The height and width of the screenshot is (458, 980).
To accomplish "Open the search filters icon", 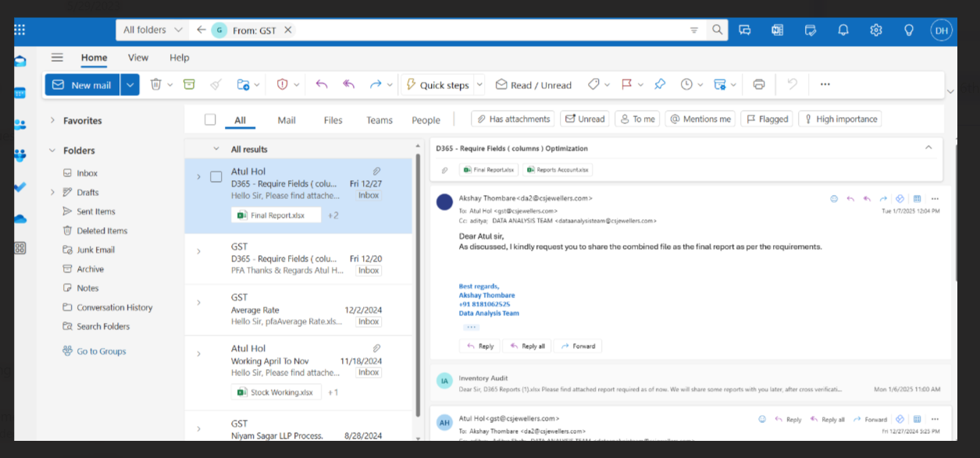I will pyautogui.click(x=694, y=30).
